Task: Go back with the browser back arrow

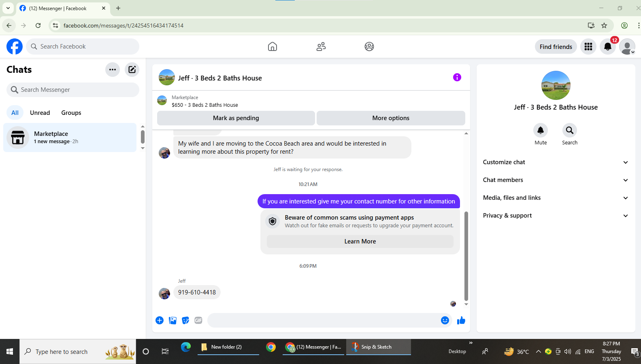Action: (x=9, y=25)
